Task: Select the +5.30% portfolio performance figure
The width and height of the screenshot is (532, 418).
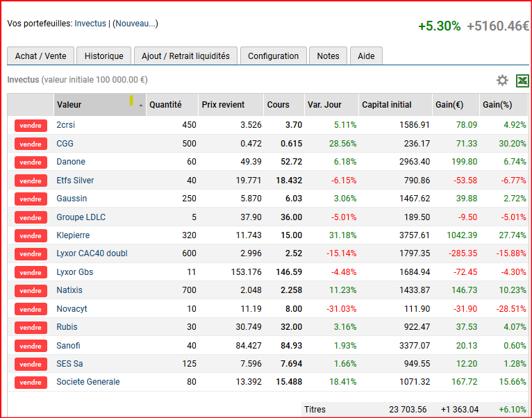Action: pyautogui.click(x=440, y=26)
